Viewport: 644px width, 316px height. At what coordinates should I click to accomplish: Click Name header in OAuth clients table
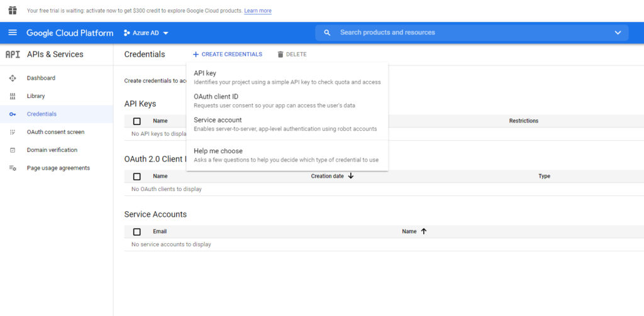click(160, 176)
